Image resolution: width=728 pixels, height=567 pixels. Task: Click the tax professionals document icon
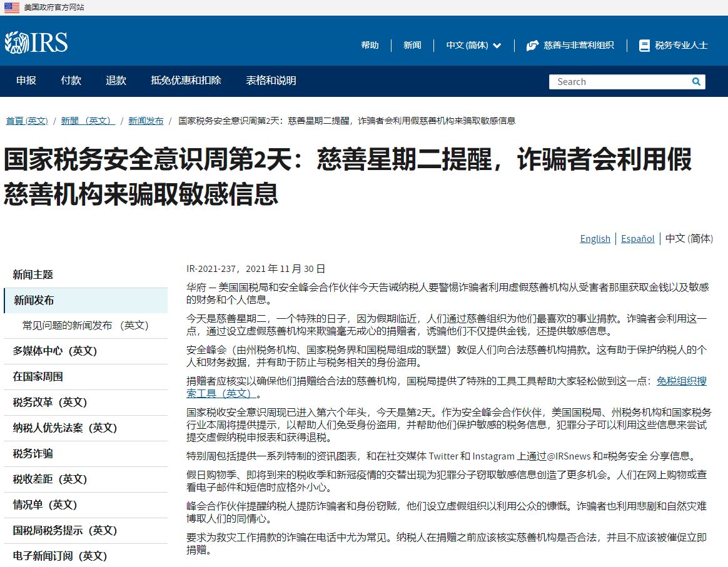pyautogui.click(x=644, y=46)
